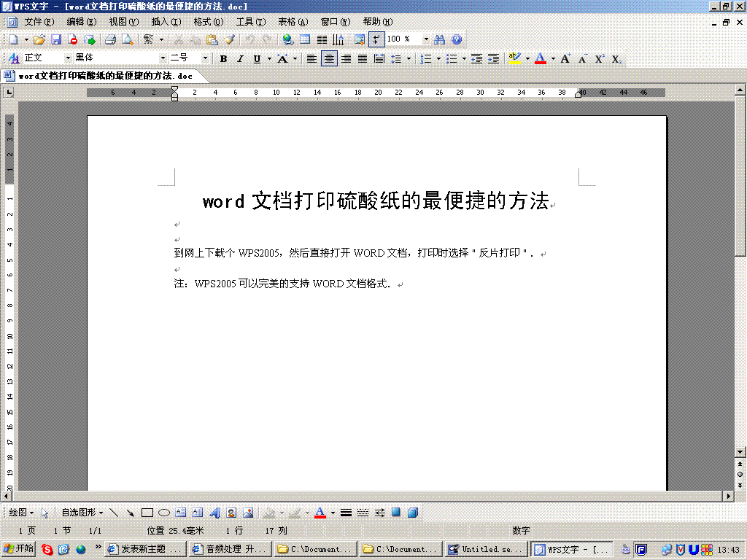Choose the Select Objects pointer tool

44,513
